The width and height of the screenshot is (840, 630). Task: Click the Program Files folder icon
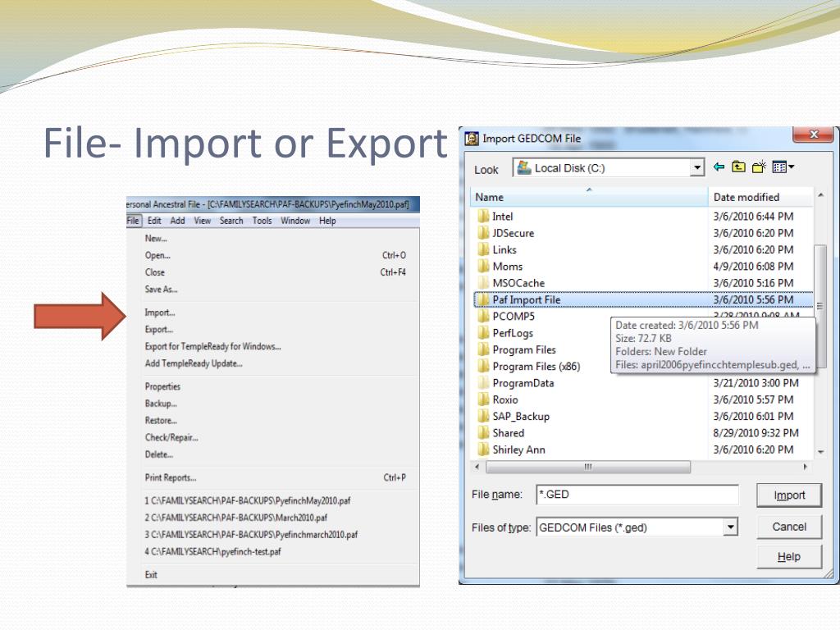[x=483, y=349]
